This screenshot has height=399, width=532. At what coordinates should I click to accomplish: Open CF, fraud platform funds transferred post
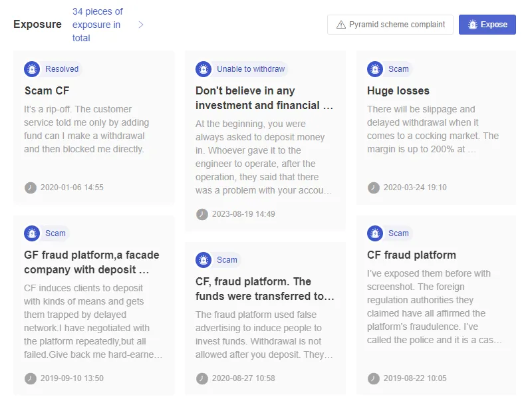click(x=265, y=289)
